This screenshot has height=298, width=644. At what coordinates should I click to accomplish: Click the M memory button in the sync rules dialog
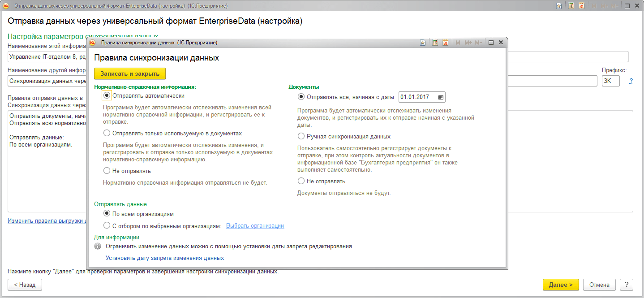tap(458, 43)
